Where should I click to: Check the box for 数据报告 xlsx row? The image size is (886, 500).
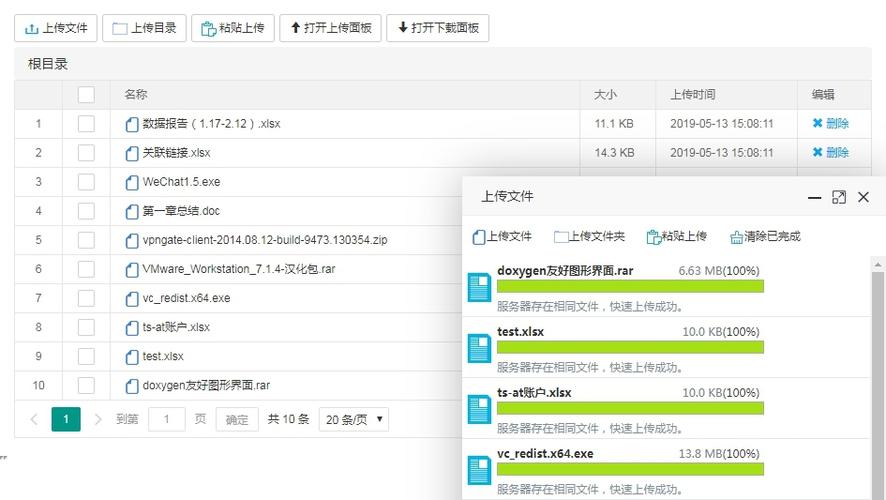[x=86, y=123]
